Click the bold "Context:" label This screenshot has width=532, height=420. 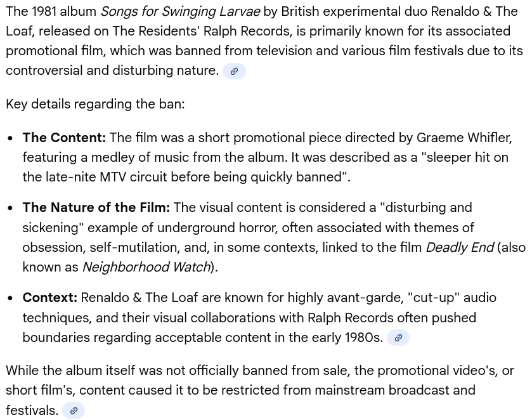[x=50, y=298]
